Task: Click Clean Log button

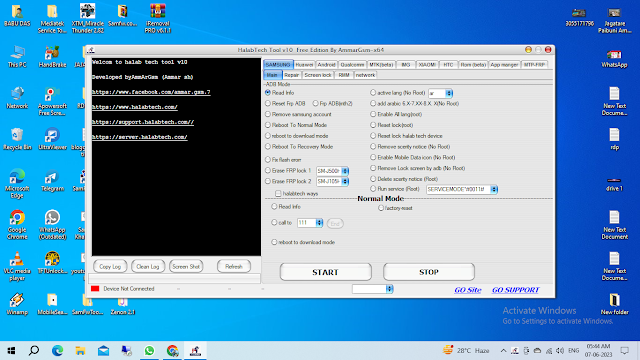Action: pyautogui.click(x=148, y=267)
